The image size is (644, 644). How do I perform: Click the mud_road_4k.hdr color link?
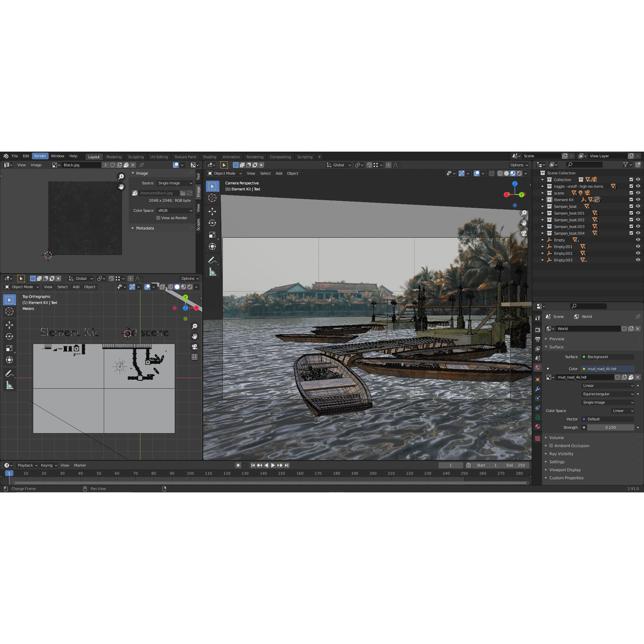pos(607,369)
